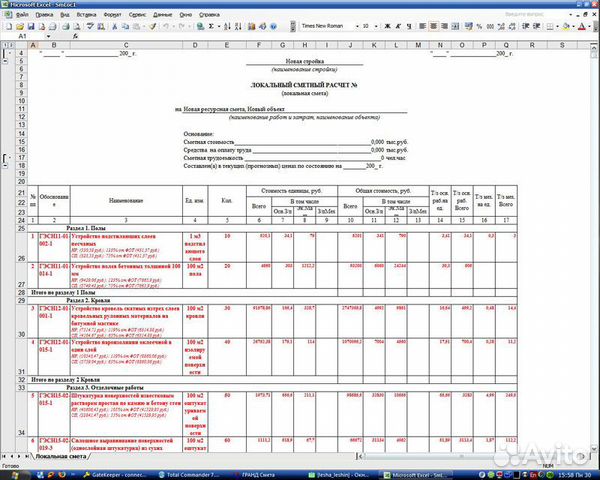Image resolution: width=600 pixels, height=480 pixels.
Task: Open the Файл menu
Action: coord(22,15)
